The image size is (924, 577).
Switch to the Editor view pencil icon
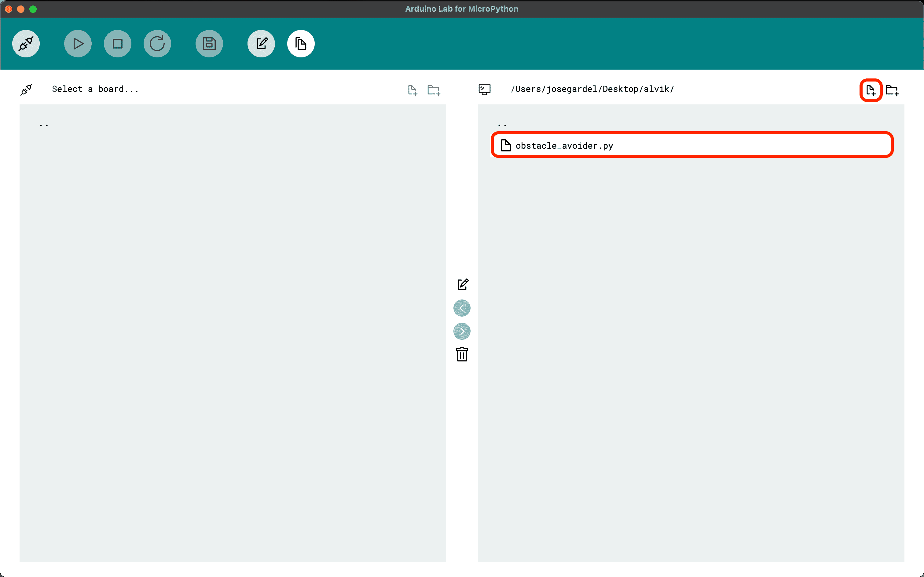click(x=261, y=44)
